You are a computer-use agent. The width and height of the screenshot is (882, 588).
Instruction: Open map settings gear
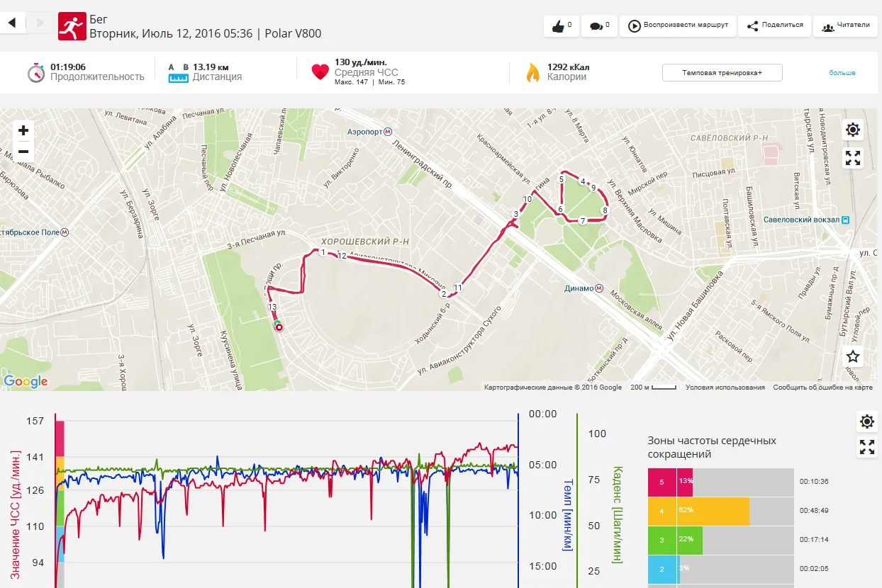tap(853, 130)
